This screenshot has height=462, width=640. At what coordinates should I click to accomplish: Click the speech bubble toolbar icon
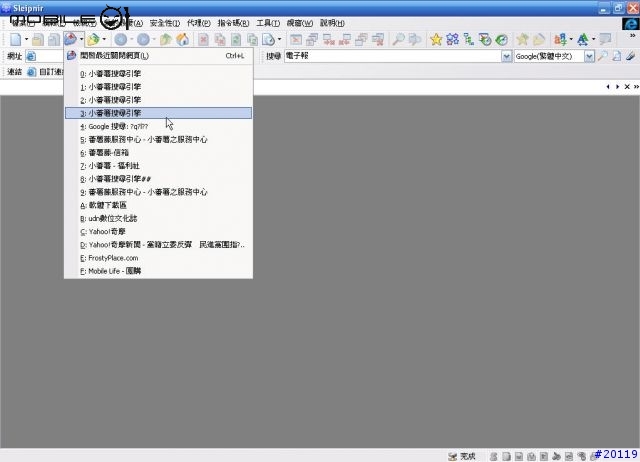[x=605, y=40]
